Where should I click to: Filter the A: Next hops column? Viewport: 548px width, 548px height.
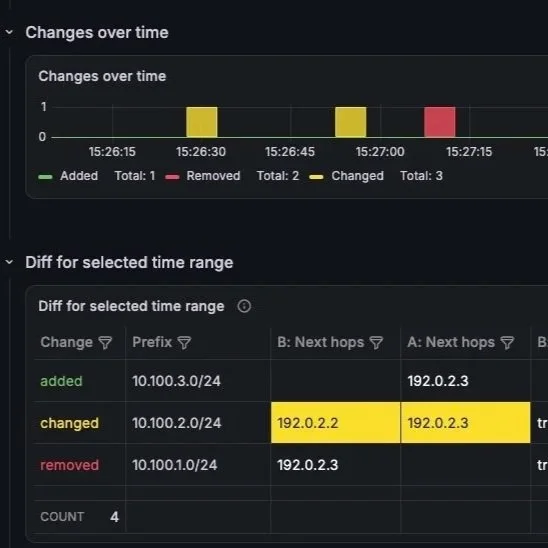[x=507, y=342]
